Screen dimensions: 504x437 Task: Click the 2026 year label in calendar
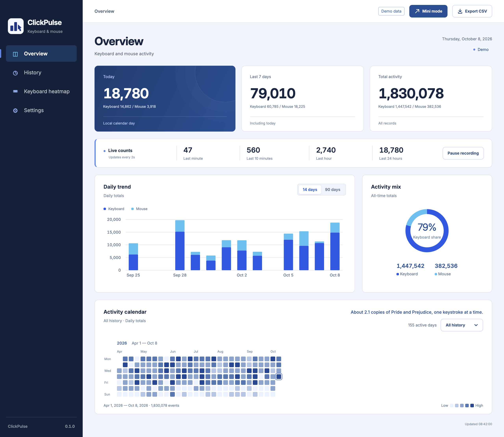122,343
